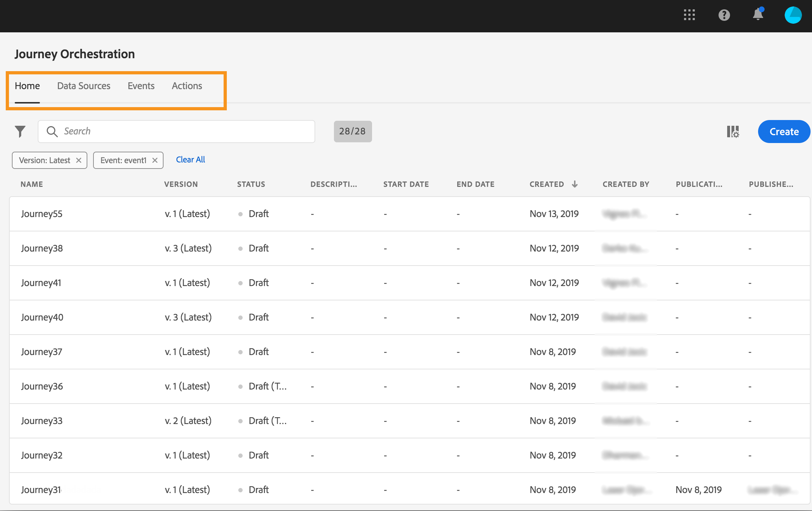Open the app switcher grid icon
812x511 pixels.
[689, 15]
